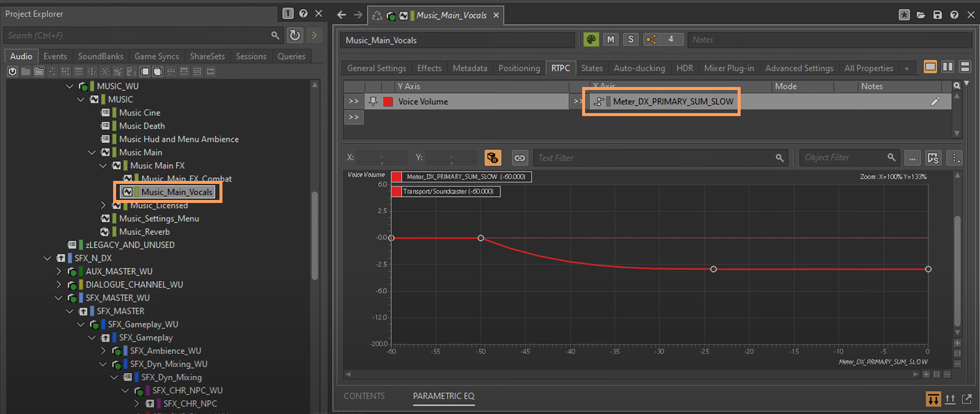The width and height of the screenshot is (980, 414).
Task: Click the link curves icon near Text Filter
Action: point(519,158)
